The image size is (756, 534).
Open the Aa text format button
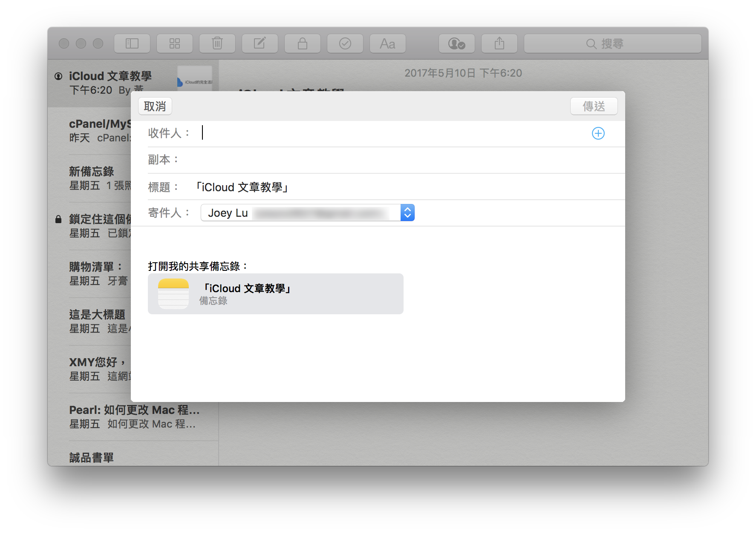pyautogui.click(x=388, y=43)
